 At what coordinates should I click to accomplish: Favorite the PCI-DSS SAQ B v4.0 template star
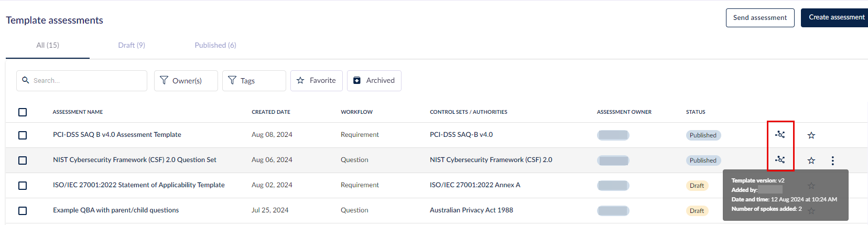[x=811, y=135]
